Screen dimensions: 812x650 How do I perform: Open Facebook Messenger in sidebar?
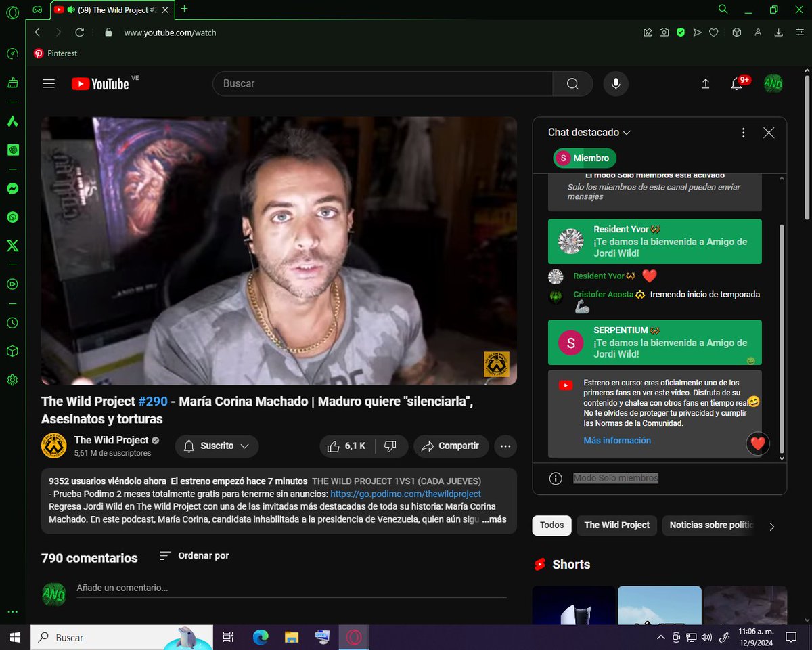[12, 189]
